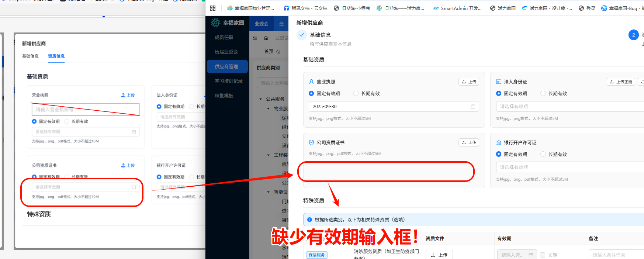
Task: Open the 登录 bookmark
Action: (587, 8)
